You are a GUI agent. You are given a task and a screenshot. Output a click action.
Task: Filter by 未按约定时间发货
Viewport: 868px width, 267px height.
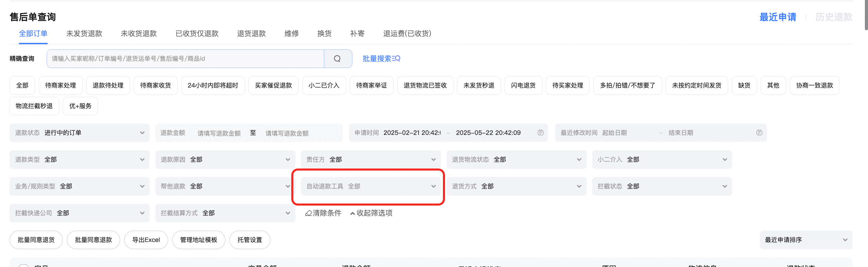697,85
